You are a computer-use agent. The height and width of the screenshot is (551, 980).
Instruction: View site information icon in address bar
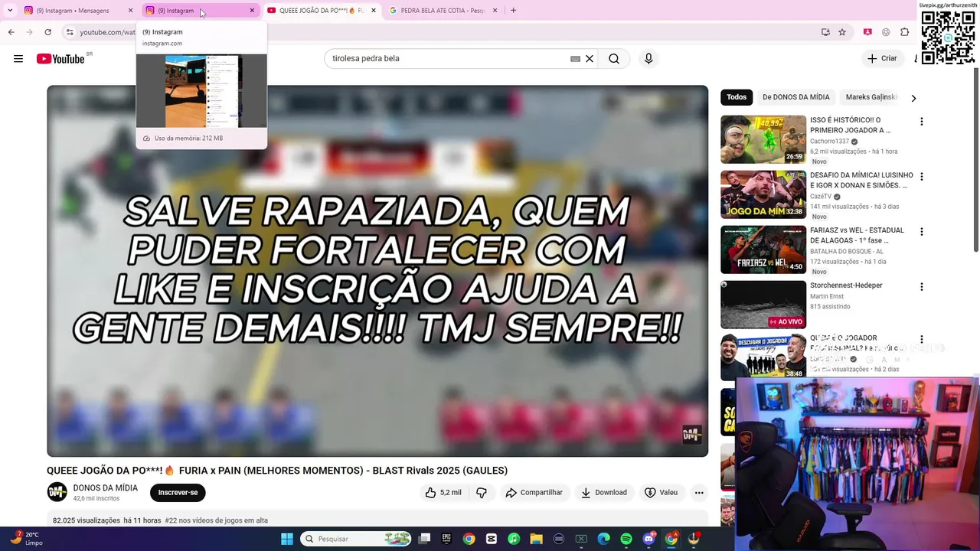tap(70, 32)
